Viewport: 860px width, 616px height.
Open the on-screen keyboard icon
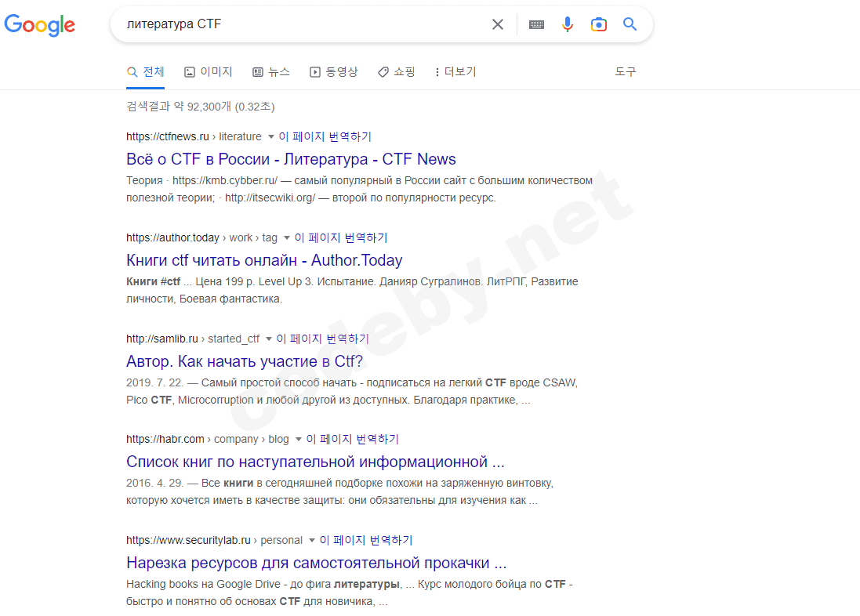[x=536, y=24]
